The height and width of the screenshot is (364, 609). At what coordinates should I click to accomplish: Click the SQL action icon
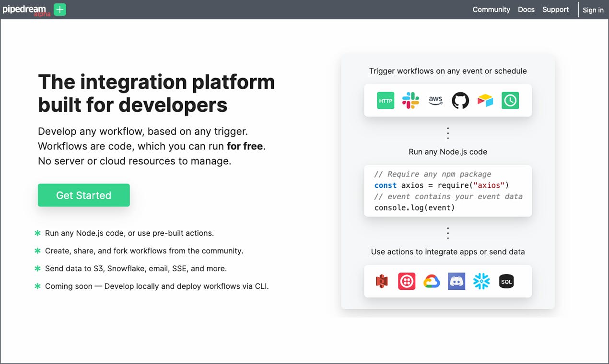(x=506, y=282)
